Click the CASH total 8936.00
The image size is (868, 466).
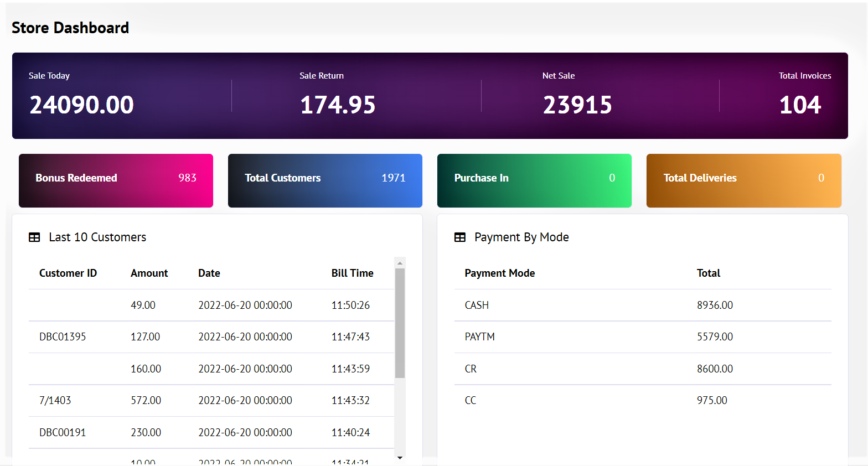(715, 305)
